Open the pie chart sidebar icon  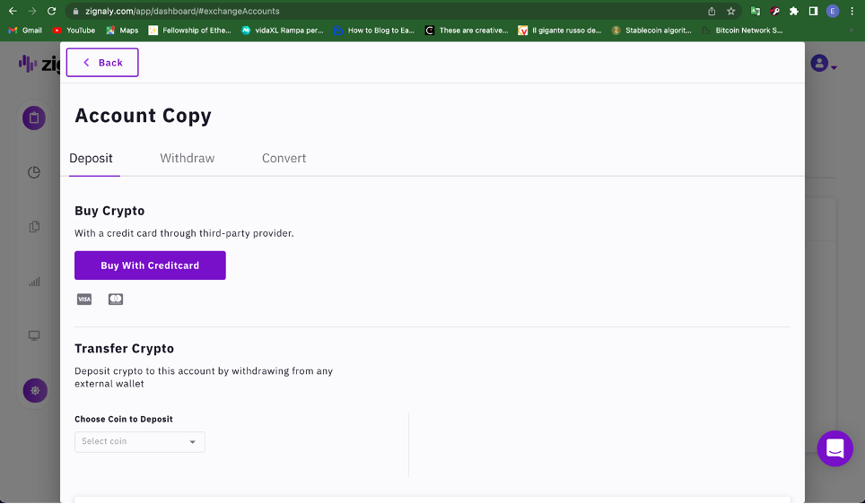pos(34,172)
